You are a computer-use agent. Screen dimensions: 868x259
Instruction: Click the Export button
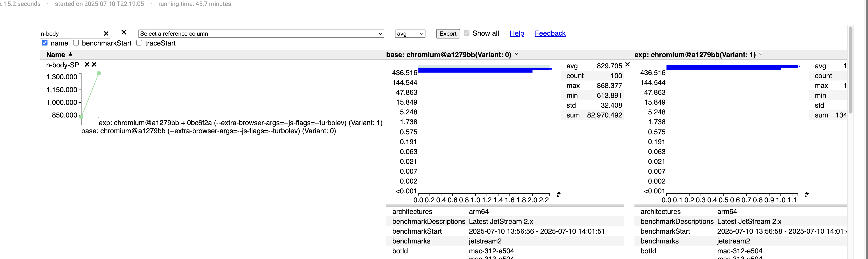pyautogui.click(x=448, y=34)
